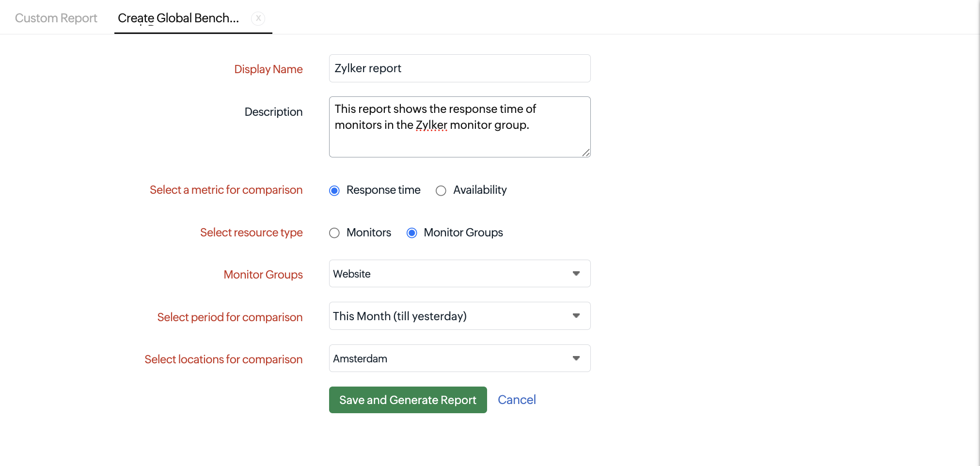The image size is (980, 466).
Task: Click the Monitor Groups dropdown arrow
Action: (576, 274)
